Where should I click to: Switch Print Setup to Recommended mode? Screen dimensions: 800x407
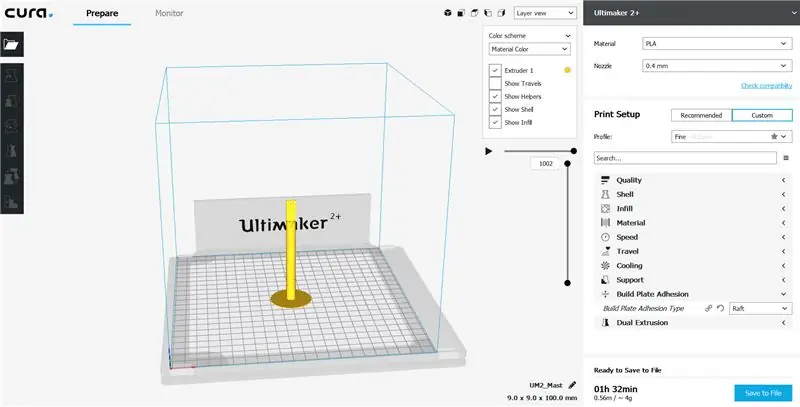[x=701, y=115]
